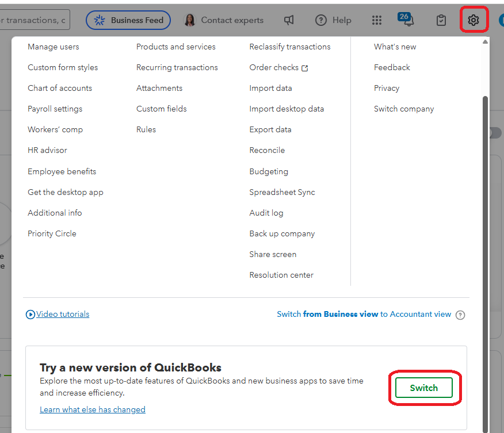Open the clipboard tasks icon
This screenshot has height=433, width=504.
click(441, 20)
